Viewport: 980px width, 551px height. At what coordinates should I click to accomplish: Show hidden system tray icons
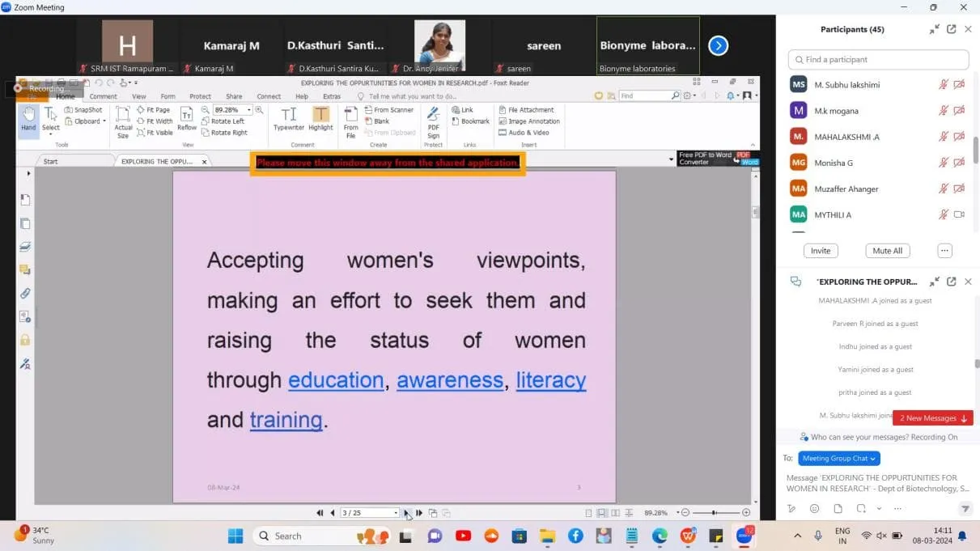pos(798,536)
